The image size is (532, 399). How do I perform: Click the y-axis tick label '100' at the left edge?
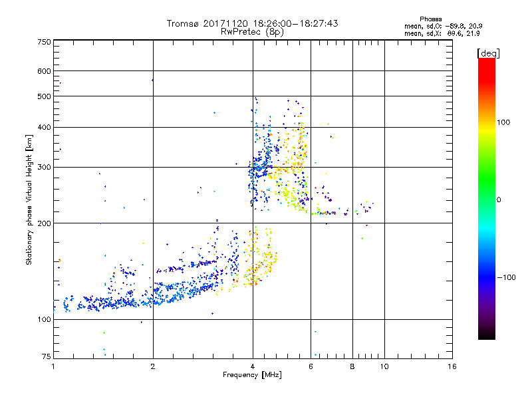(x=44, y=320)
